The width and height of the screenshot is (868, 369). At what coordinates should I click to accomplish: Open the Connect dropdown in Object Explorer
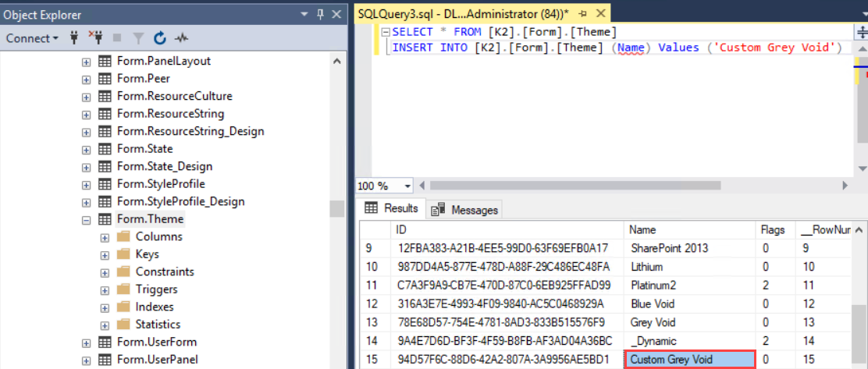(x=32, y=38)
